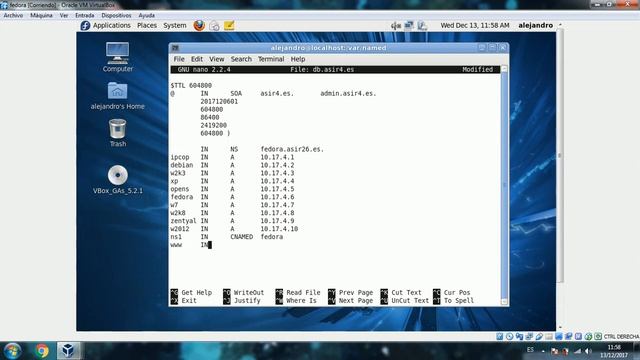This screenshot has width=640, height=360.
Task: Click the 'w2012' host name entry
Action: [180, 229]
